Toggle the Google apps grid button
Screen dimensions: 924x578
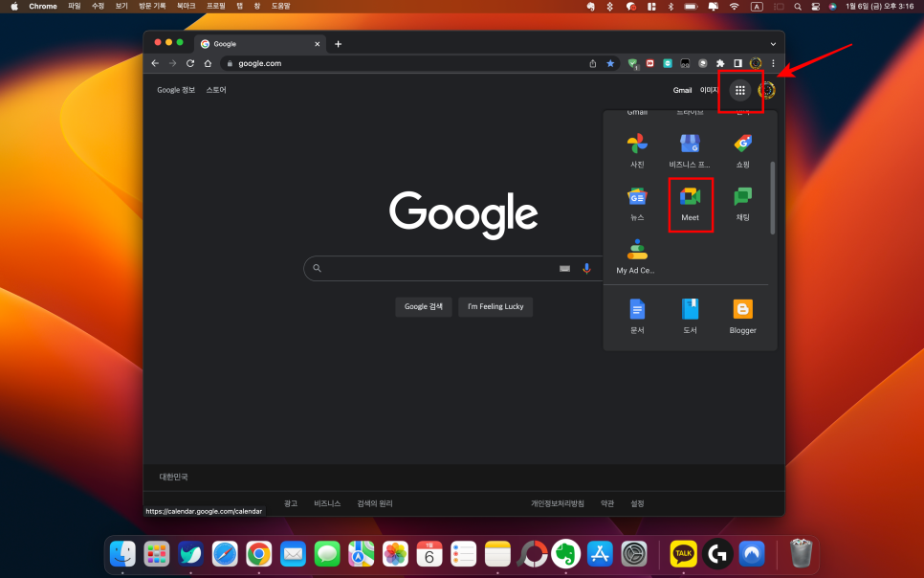740,90
